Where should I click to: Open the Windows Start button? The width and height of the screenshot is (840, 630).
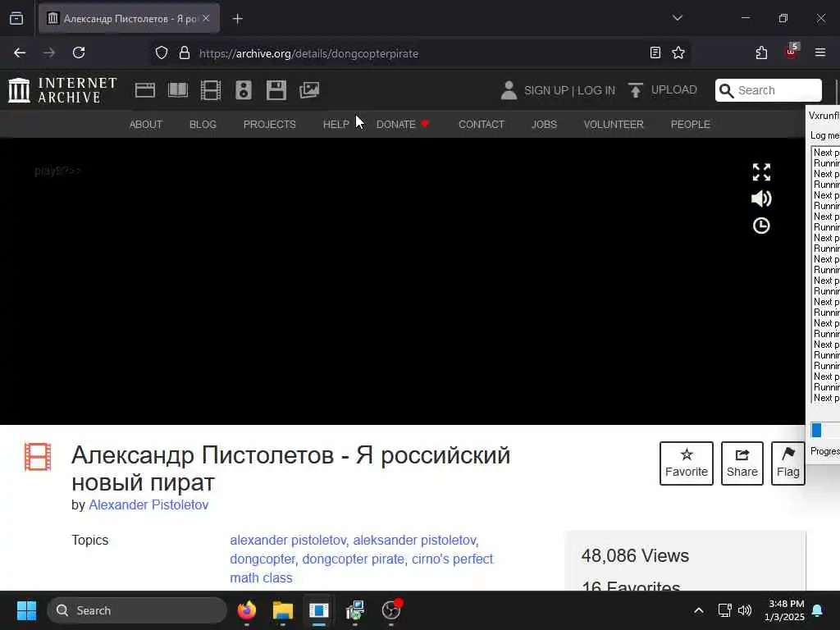(x=26, y=610)
